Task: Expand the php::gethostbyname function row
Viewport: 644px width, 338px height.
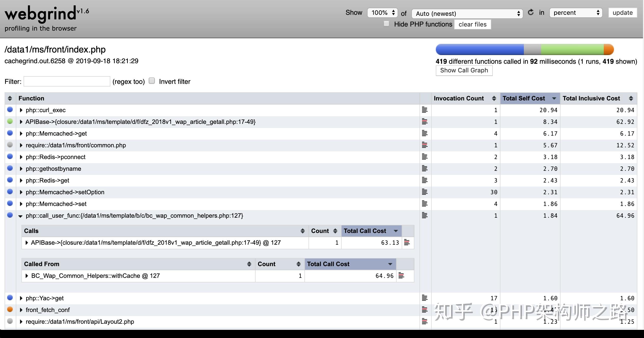Action: (x=21, y=168)
